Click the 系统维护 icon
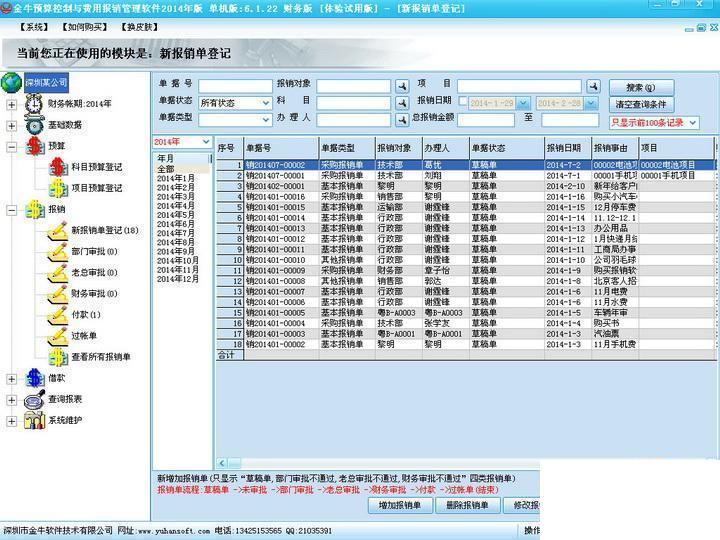This screenshot has height=540, width=720. point(35,420)
